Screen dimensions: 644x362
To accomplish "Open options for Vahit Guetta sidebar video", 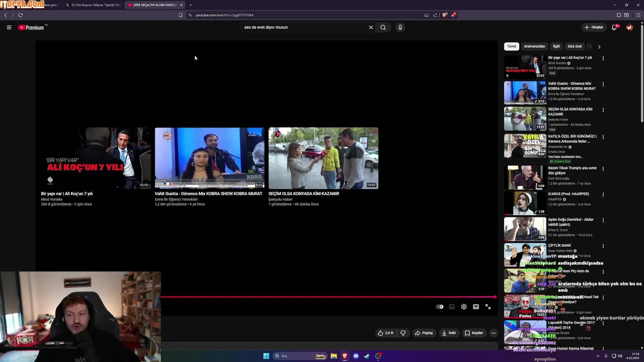I will point(603,84).
